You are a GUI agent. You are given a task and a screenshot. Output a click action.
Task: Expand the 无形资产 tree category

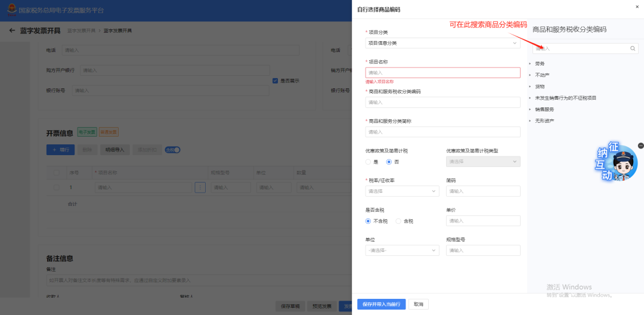[530, 121]
